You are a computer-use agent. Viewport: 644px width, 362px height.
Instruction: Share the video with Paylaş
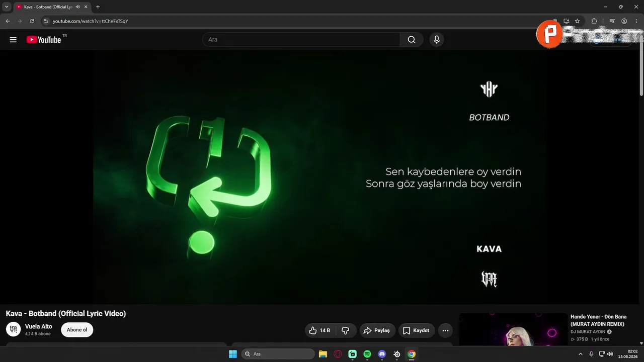tap(377, 330)
